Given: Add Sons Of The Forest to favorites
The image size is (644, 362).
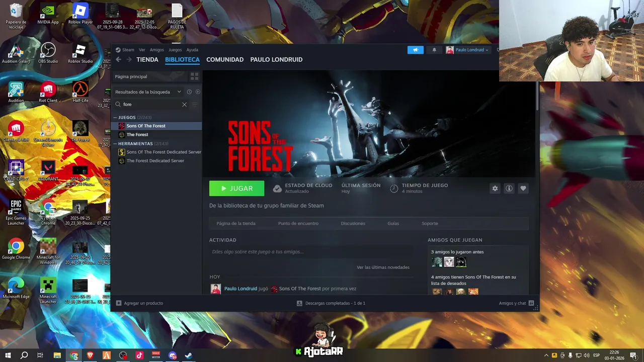Looking at the screenshot, I should pyautogui.click(x=523, y=188).
